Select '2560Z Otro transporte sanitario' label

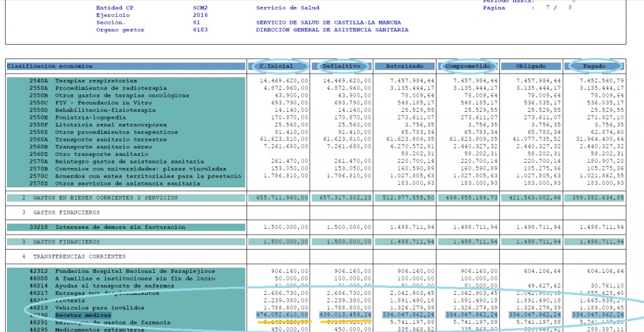click(89, 154)
